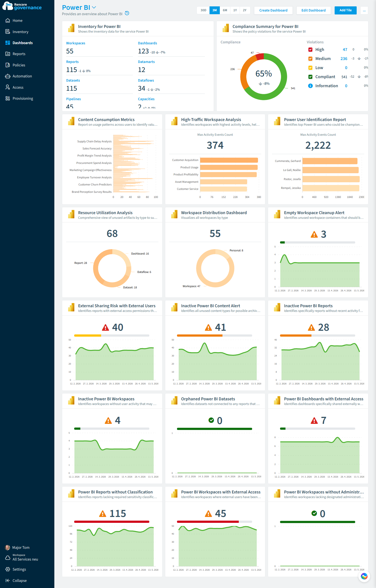The width and height of the screenshot is (376, 588).
Task: Click the 47 High violations count
Action: pos(345,49)
